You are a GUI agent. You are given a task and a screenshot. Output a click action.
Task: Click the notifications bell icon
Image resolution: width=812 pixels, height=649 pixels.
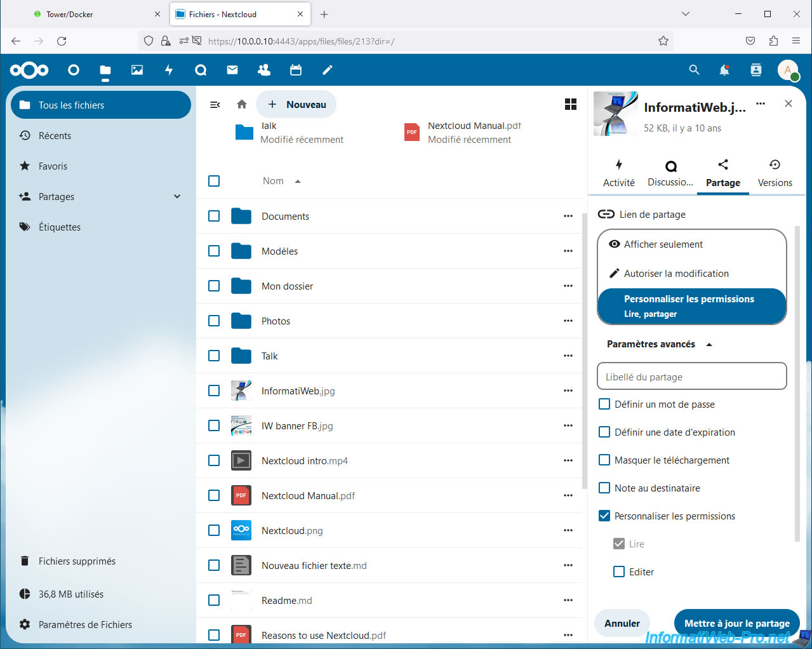tap(724, 70)
